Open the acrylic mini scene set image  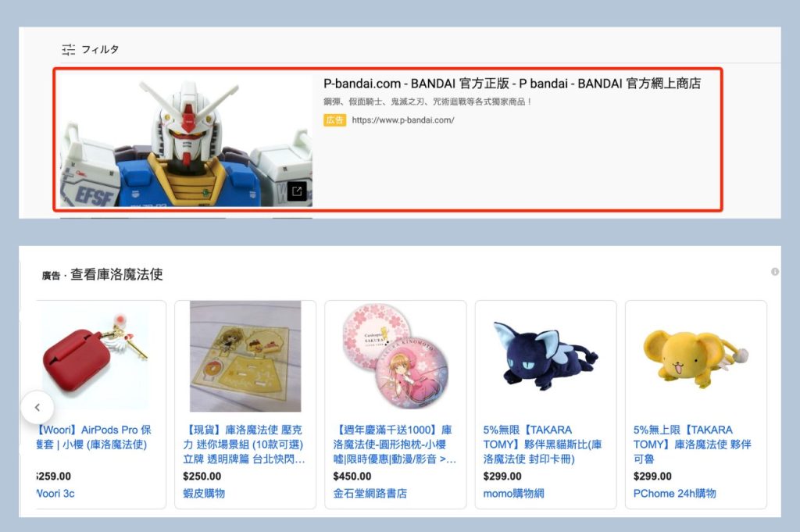245,356
